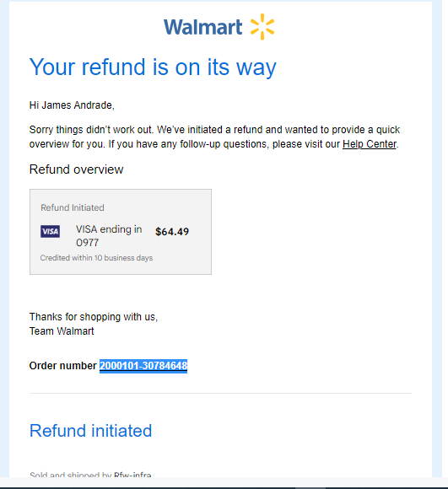Click the "Team Walmart" signature
The height and width of the screenshot is (489, 448).
[x=62, y=331]
